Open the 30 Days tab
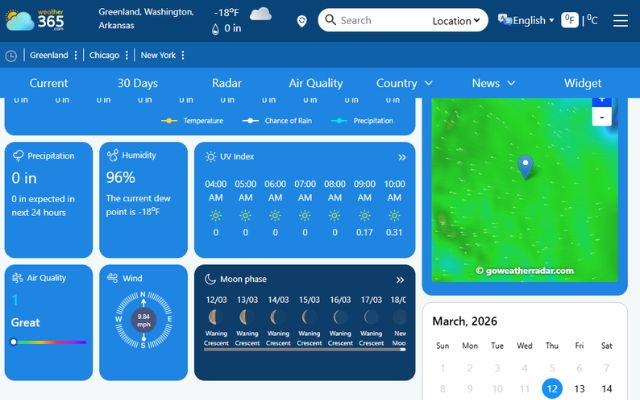 [138, 83]
